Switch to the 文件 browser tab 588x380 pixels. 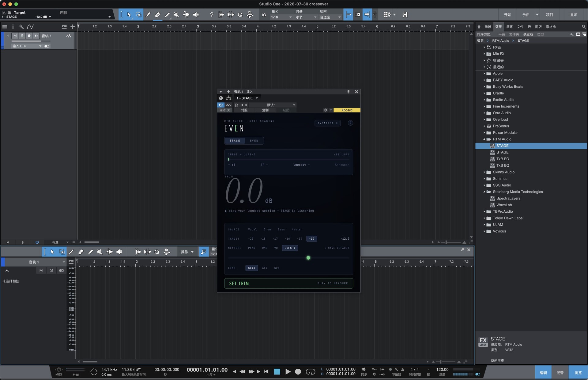520,27
